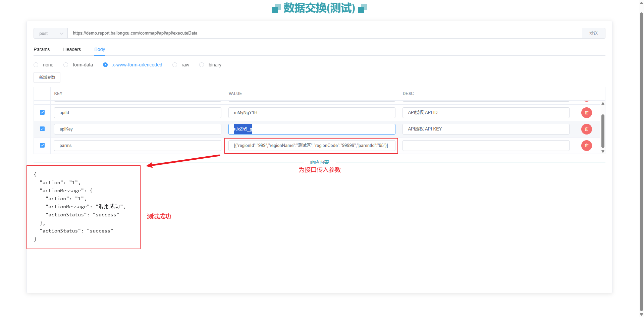Screen dimensions: 644x317
Task: Uncheck the parms row checkbox
Action: [x=42, y=145]
